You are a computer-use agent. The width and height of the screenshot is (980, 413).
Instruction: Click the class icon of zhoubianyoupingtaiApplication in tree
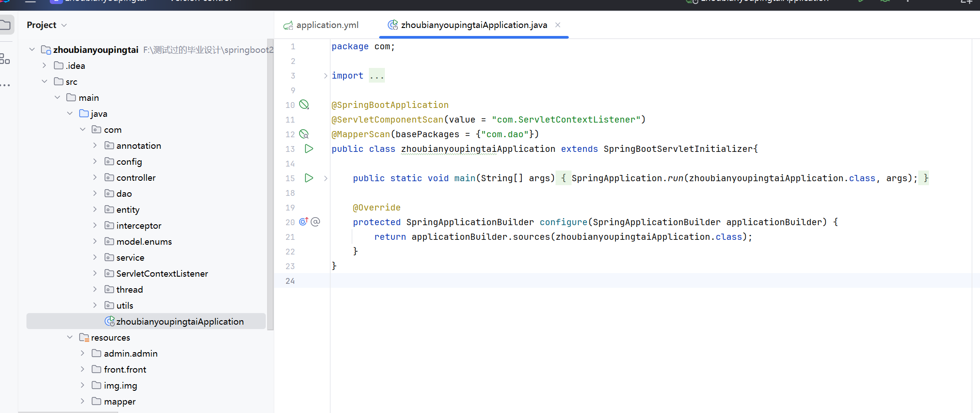(109, 321)
